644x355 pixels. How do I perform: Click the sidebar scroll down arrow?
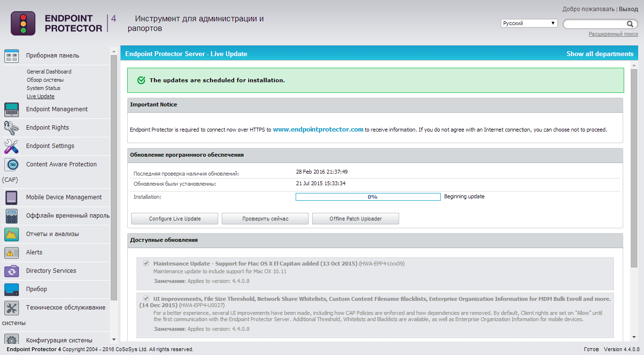tap(114, 340)
